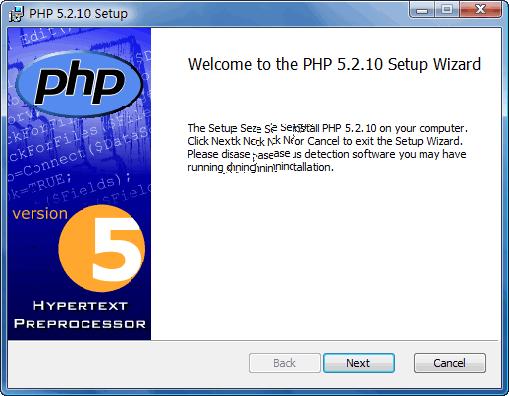Click the line 'detection software you may have'

coord(385,154)
